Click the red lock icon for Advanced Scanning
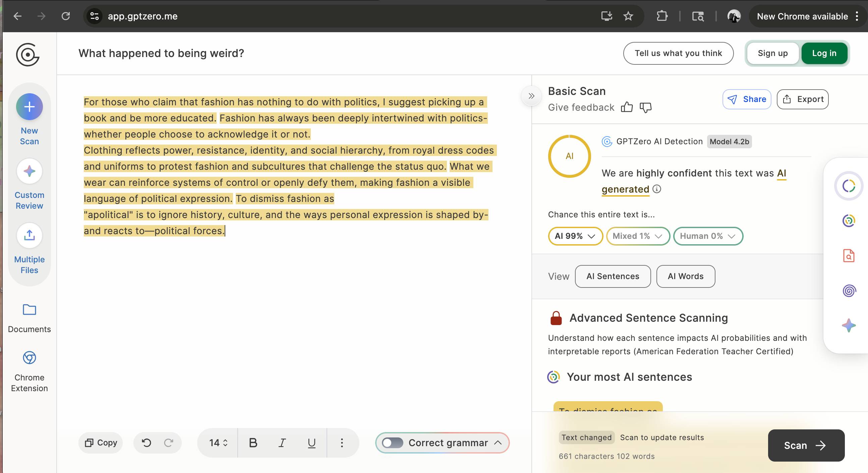The width and height of the screenshot is (868, 473). click(556, 318)
